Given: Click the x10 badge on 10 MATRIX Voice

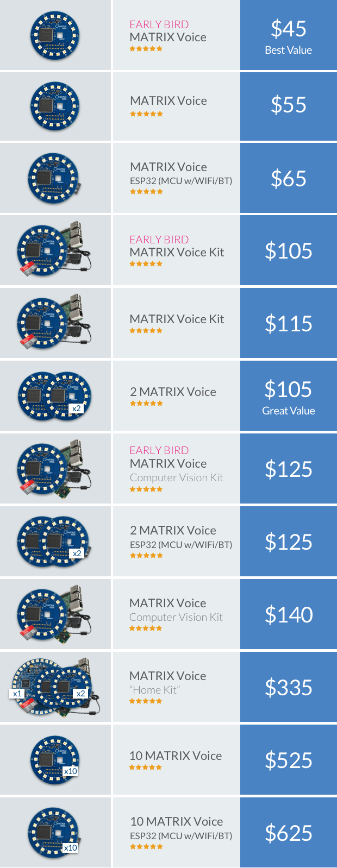Looking at the screenshot, I should 71,771.
